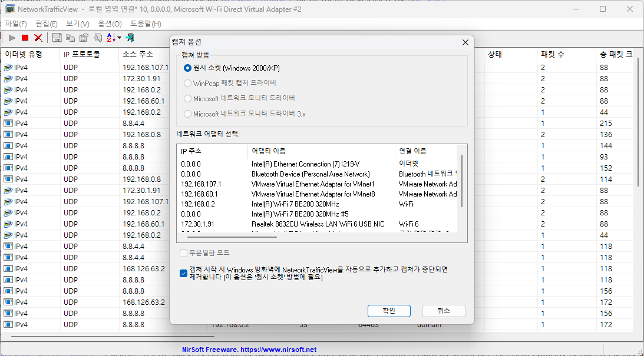
Task: Click the A-Z sort toolbar icon
Action: (111, 38)
